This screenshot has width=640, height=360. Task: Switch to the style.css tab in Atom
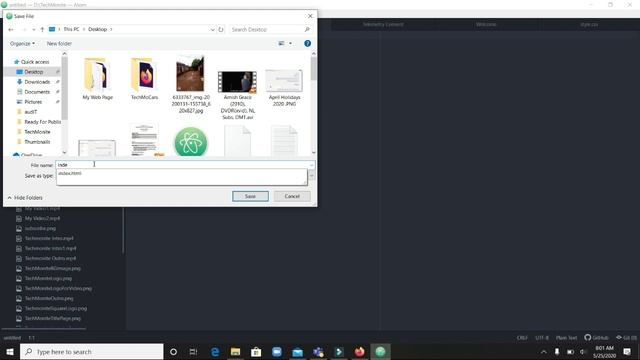click(x=589, y=24)
